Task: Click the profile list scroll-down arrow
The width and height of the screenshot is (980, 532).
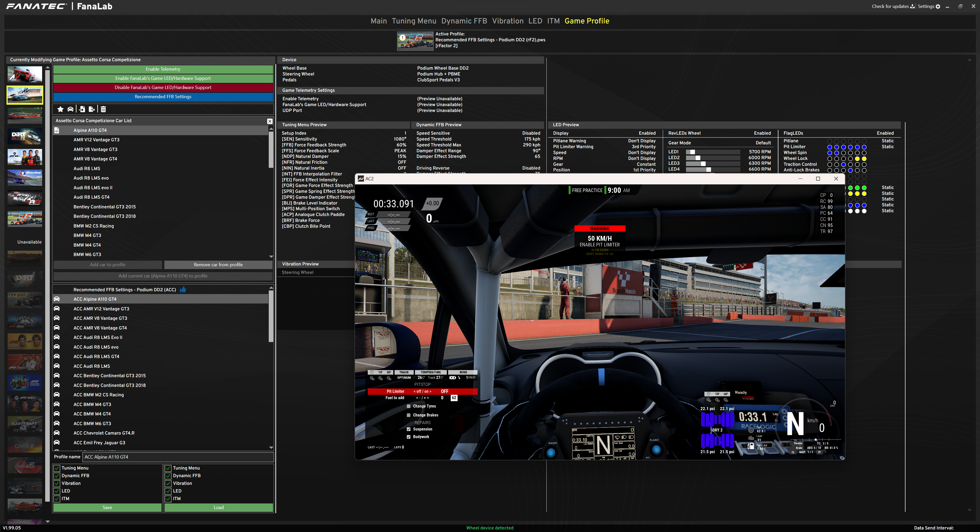Action: click(271, 448)
